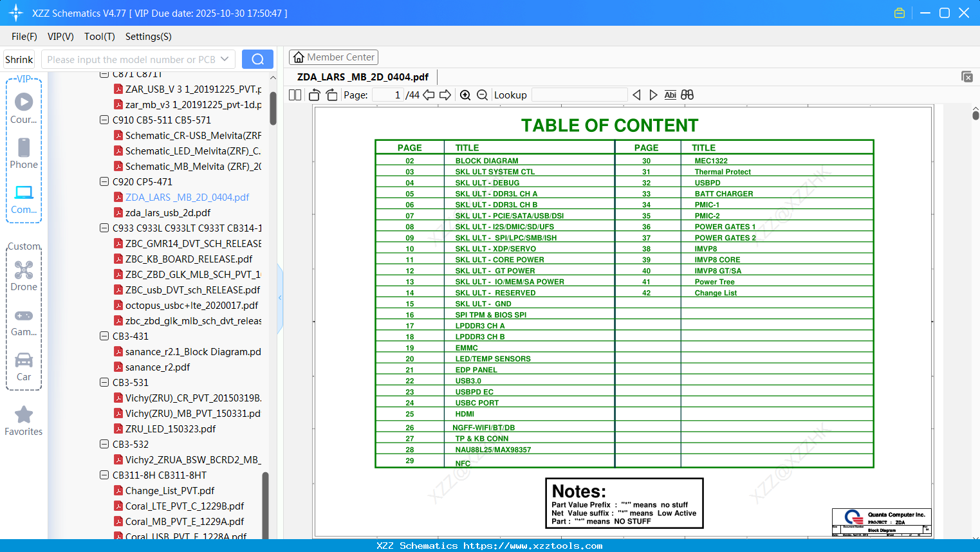Open the Member Center
This screenshot has height=552, width=980.
pos(333,57)
